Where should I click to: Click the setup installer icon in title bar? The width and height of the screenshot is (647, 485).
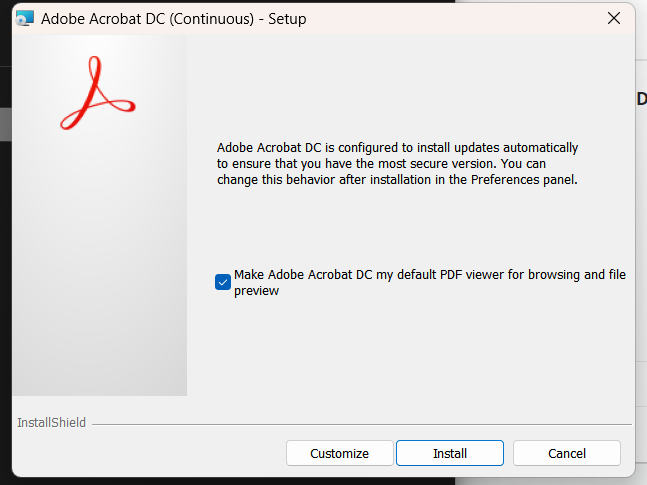tap(25, 19)
